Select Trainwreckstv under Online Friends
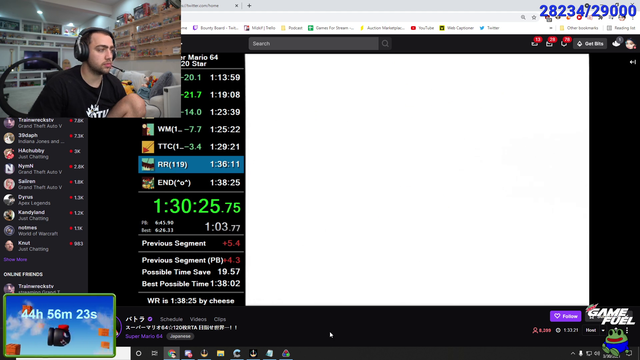 [x=44, y=289]
